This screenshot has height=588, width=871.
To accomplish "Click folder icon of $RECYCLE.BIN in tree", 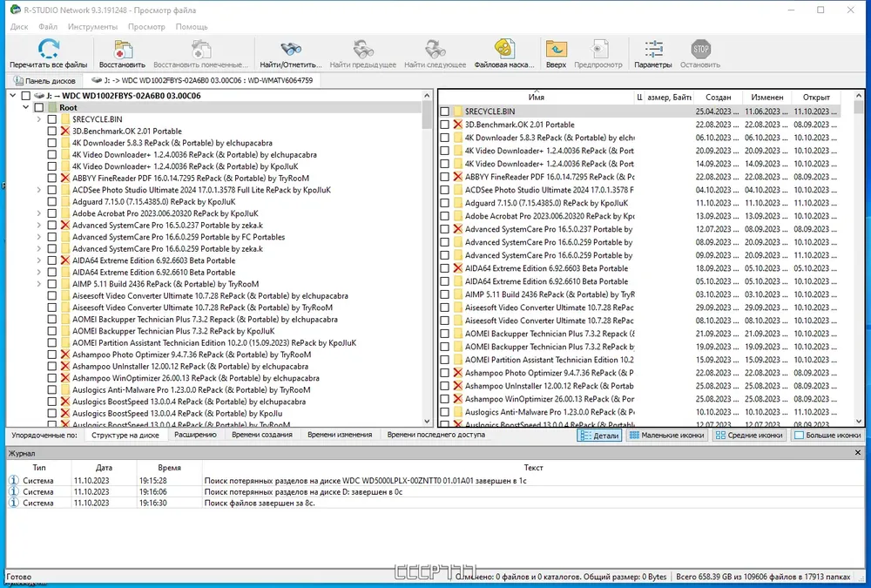I will [x=65, y=119].
